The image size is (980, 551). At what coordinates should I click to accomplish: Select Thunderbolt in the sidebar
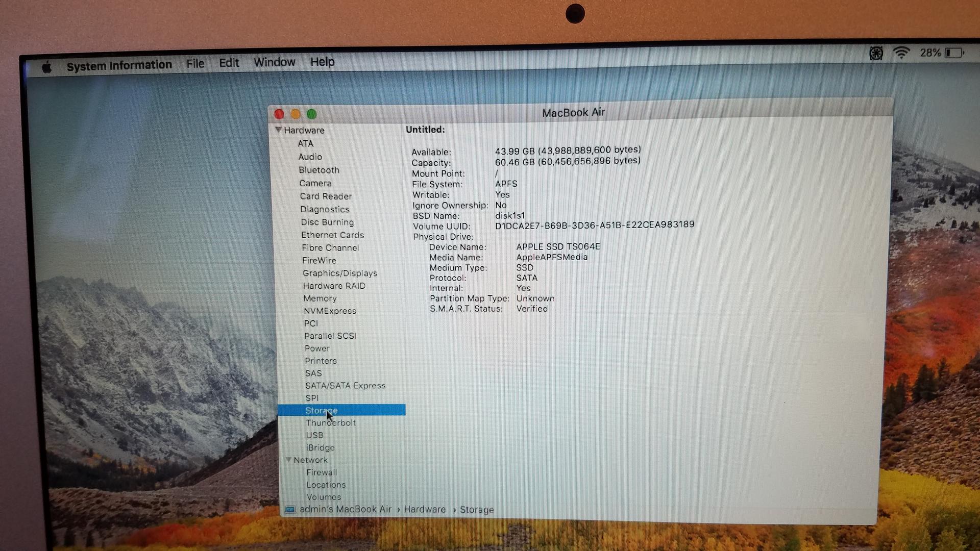[331, 423]
